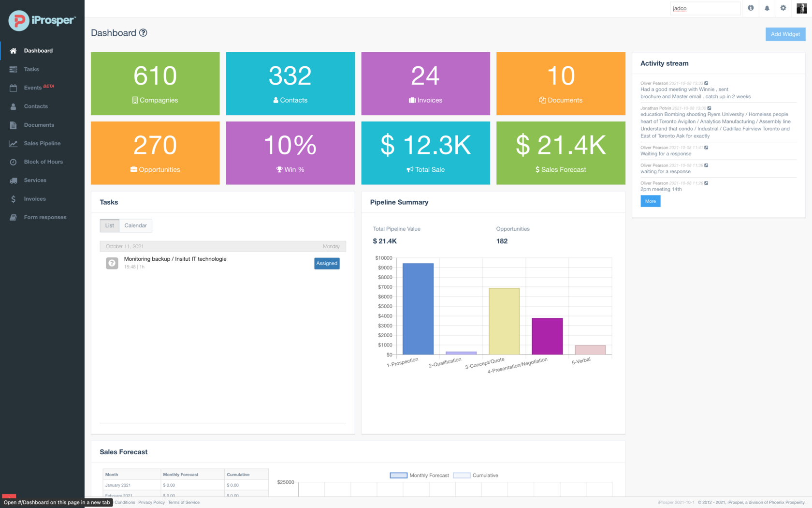Show notifications with the bell icon
Screen dimensions: 812x508
click(x=767, y=8)
